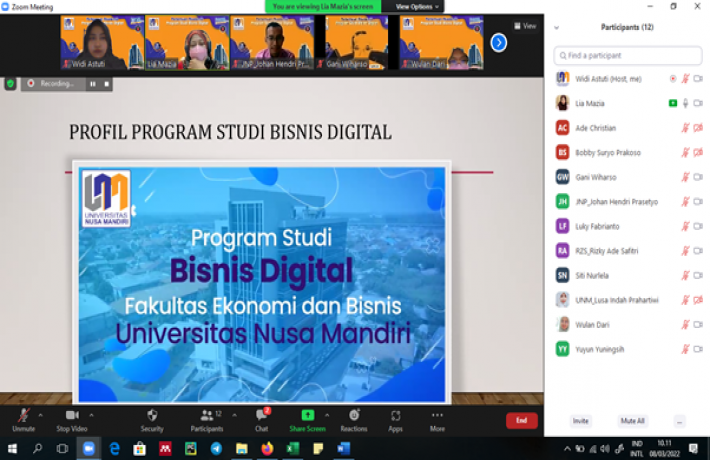Select JNP_Johan Hendri video thumbnail
The height and width of the screenshot is (460, 710).
[x=272, y=43]
